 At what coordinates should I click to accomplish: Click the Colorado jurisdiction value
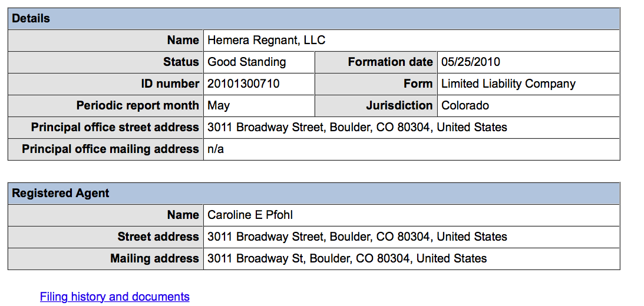point(465,105)
